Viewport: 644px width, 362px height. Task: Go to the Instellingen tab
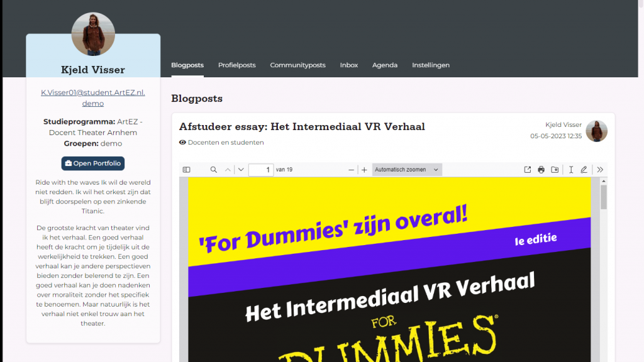click(x=431, y=65)
